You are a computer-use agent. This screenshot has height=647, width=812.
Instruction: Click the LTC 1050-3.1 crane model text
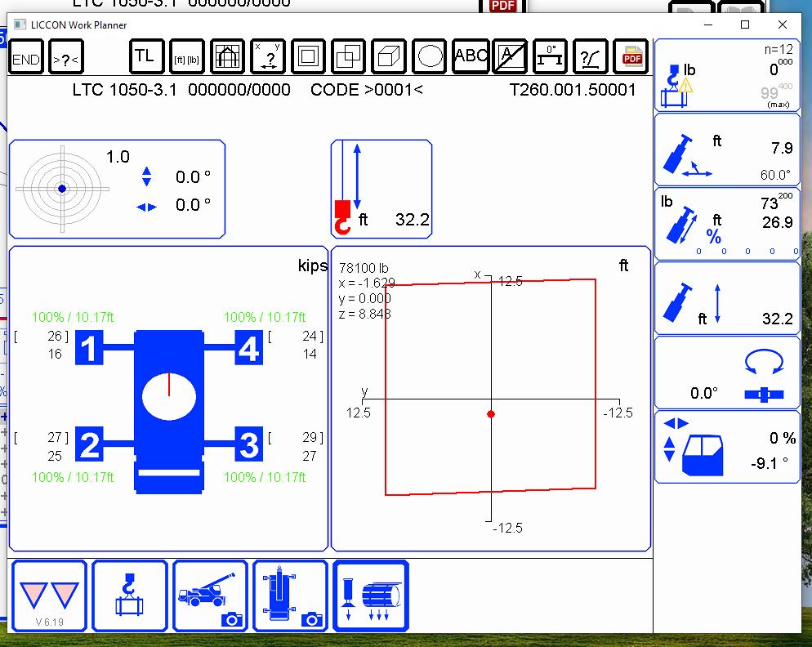pos(124,90)
